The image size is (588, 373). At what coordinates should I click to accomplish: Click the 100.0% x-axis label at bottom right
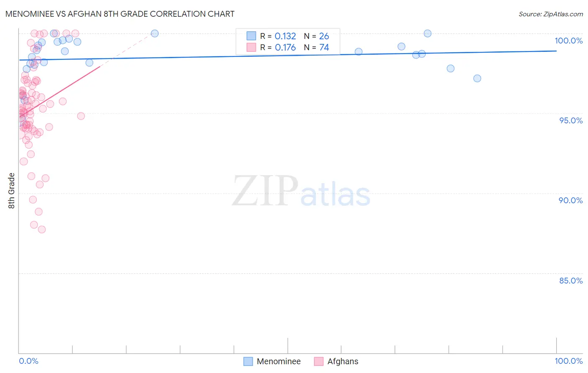[569, 361]
